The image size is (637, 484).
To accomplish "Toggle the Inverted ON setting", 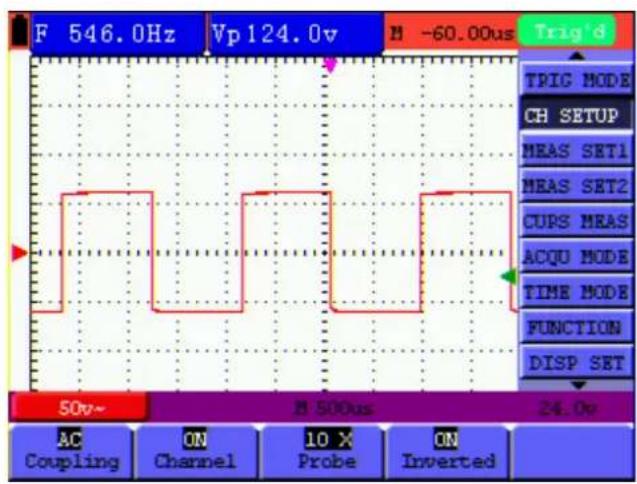I will tap(447, 451).
